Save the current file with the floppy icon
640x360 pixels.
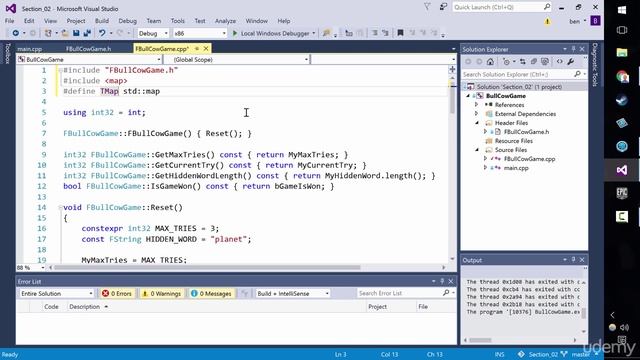(76, 33)
